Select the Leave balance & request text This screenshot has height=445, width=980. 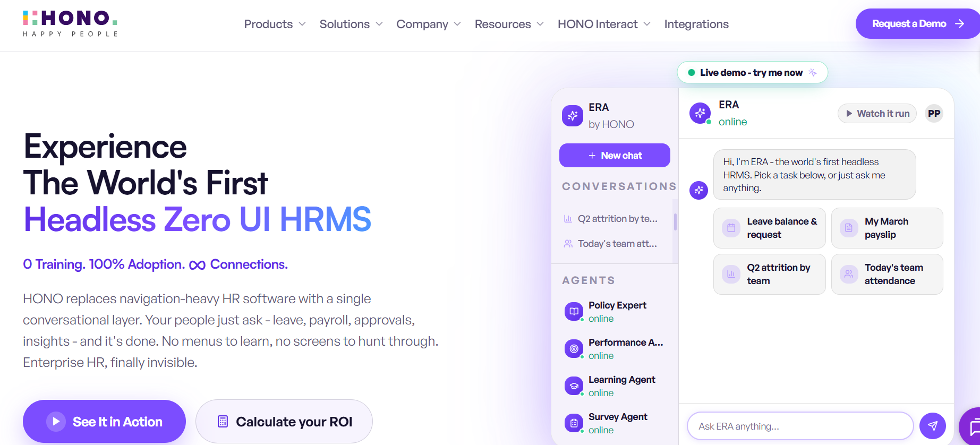(782, 228)
